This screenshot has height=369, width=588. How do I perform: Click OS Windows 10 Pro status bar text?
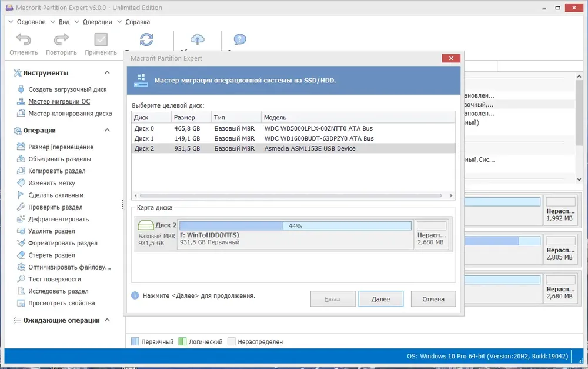(x=487, y=356)
